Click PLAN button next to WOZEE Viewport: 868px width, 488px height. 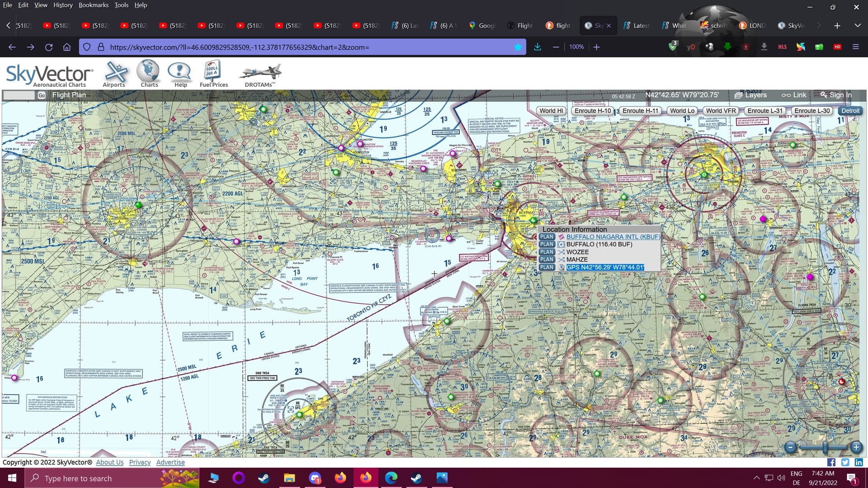[547, 252]
